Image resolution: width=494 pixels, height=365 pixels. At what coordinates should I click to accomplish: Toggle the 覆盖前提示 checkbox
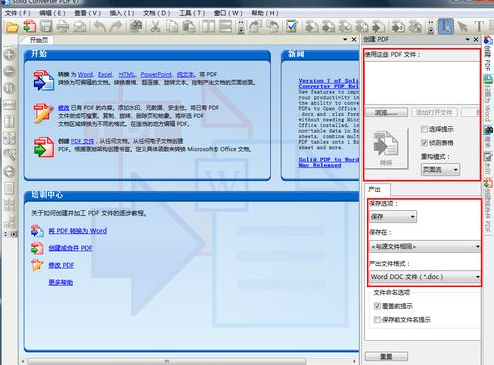(377, 306)
